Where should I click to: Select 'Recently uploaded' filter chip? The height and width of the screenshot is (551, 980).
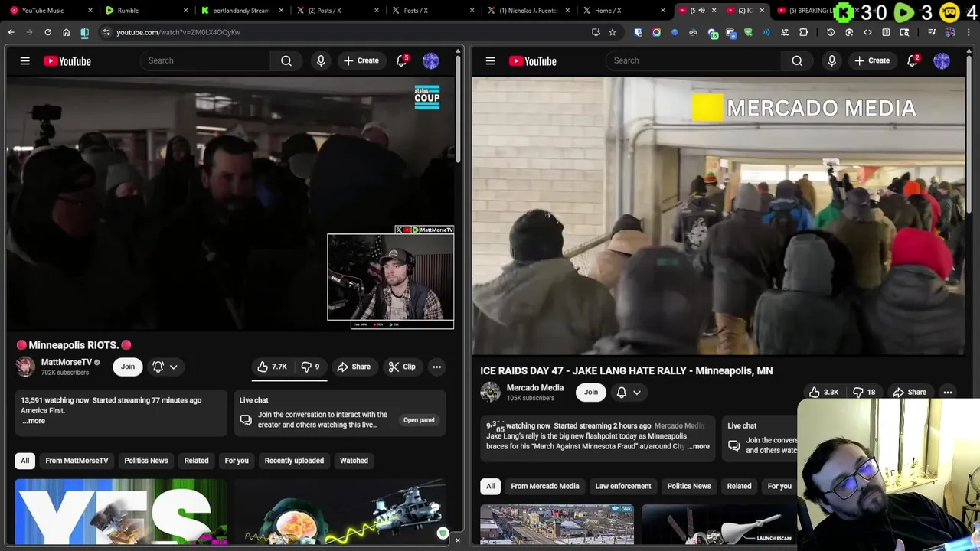(294, 461)
